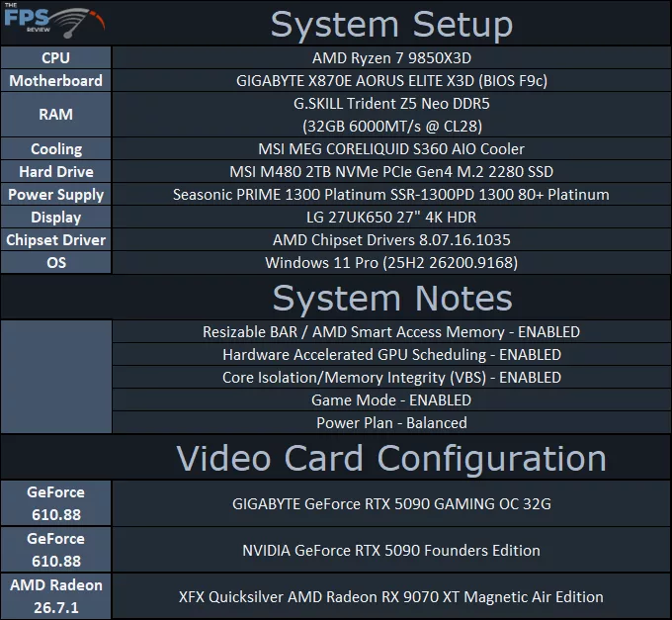The height and width of the screenshot is (620, 672).
Task: Select Seasonic PRIME 1300 Platinum value
Action: pos(391,194)
